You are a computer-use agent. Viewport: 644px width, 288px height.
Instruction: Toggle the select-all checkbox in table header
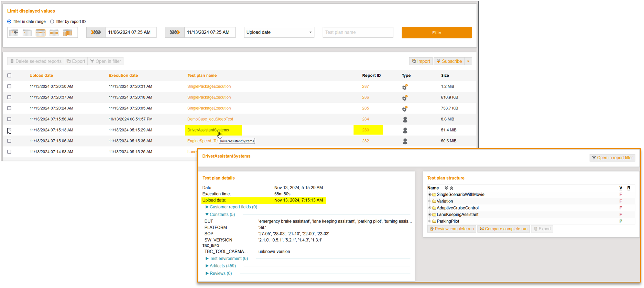coord(9,76)
